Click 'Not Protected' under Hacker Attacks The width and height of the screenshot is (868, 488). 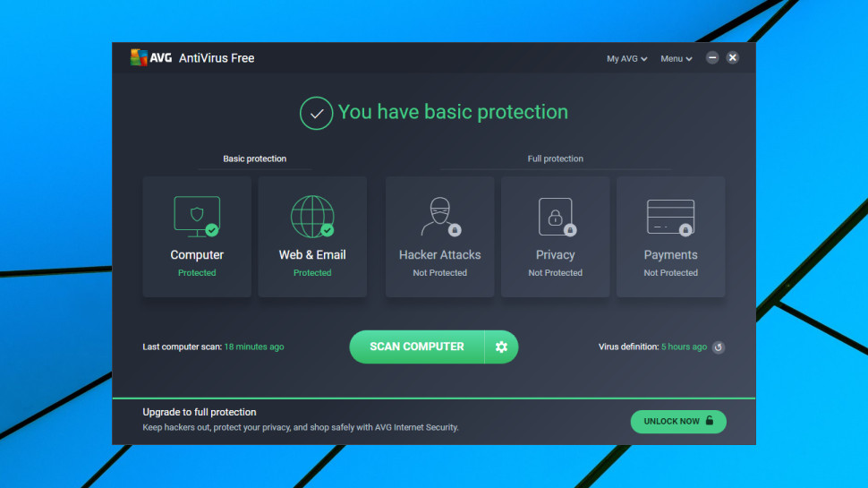[440, 272]
